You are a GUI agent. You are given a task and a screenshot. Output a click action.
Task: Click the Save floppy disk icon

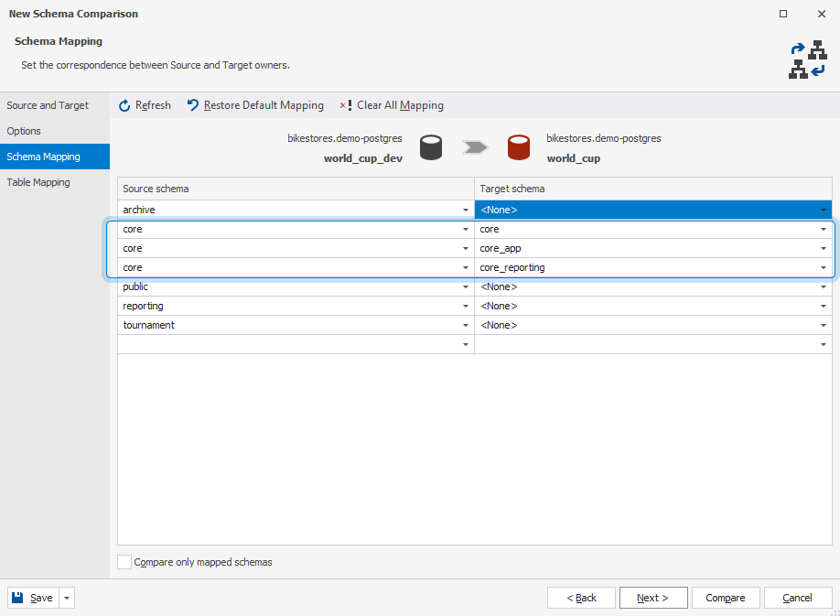click(x=17, y=598)
